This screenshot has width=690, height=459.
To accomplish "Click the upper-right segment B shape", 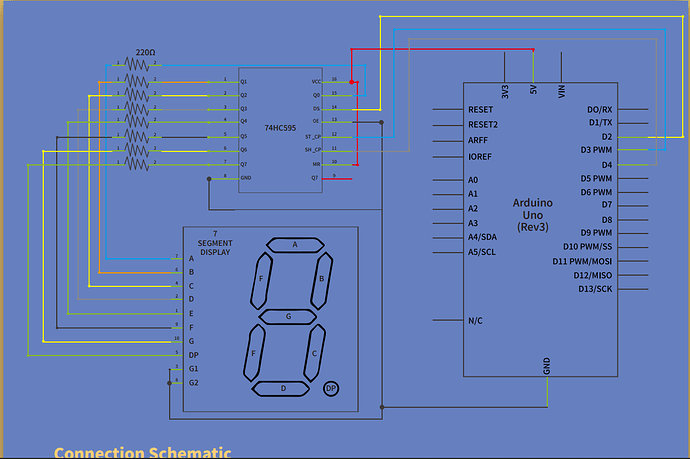I will 322,280.
